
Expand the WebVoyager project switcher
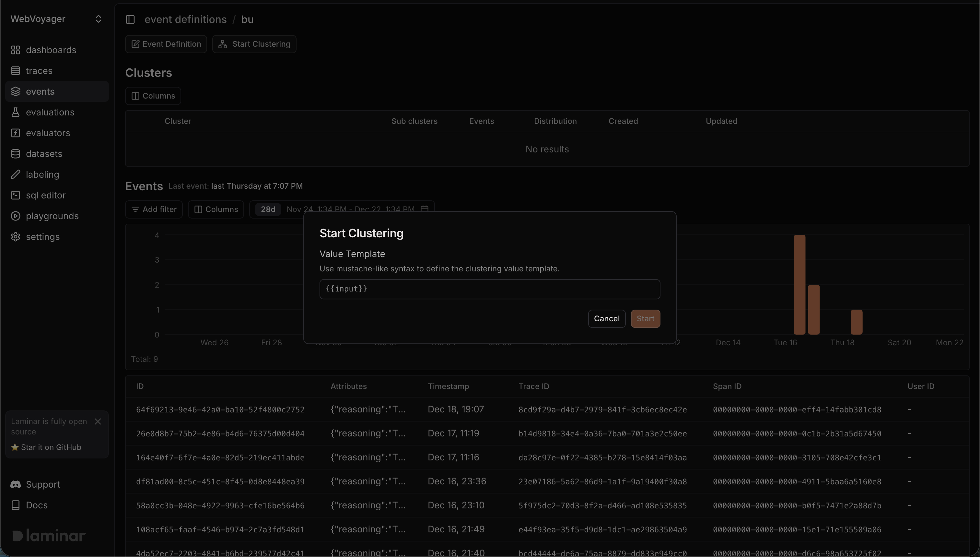point(98,19)
